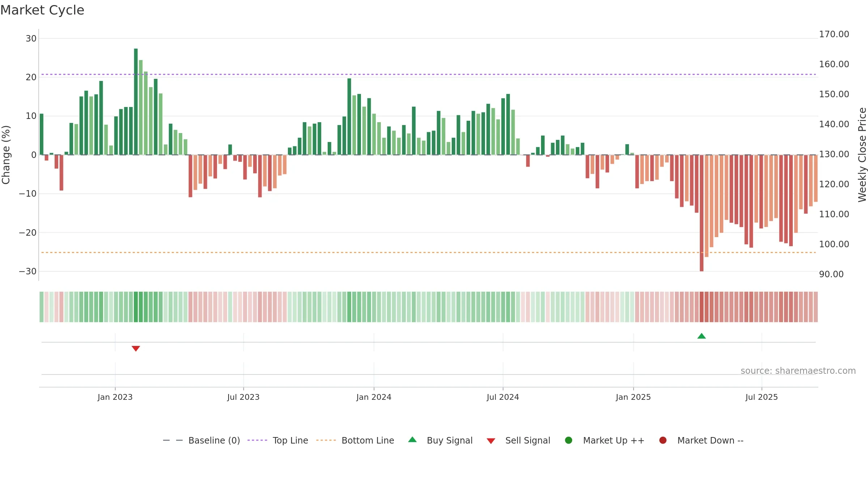Screen dimensions: 868x488
Task: Click the 30 tick on Change axis
Action: (x=31, y=39)
